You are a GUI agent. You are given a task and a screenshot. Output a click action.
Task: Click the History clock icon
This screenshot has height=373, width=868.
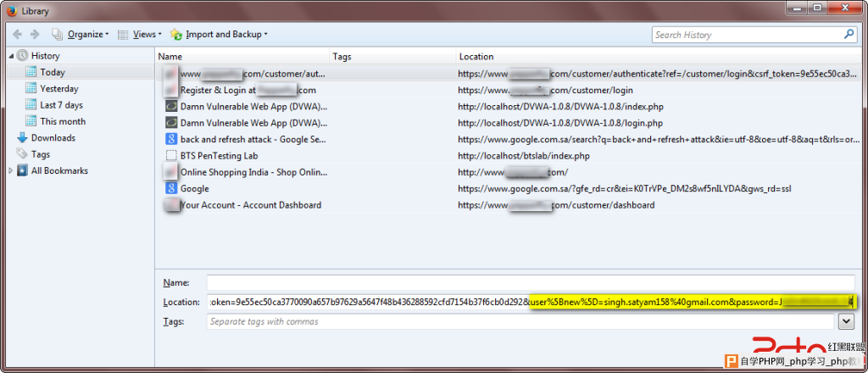coord(22,56)
